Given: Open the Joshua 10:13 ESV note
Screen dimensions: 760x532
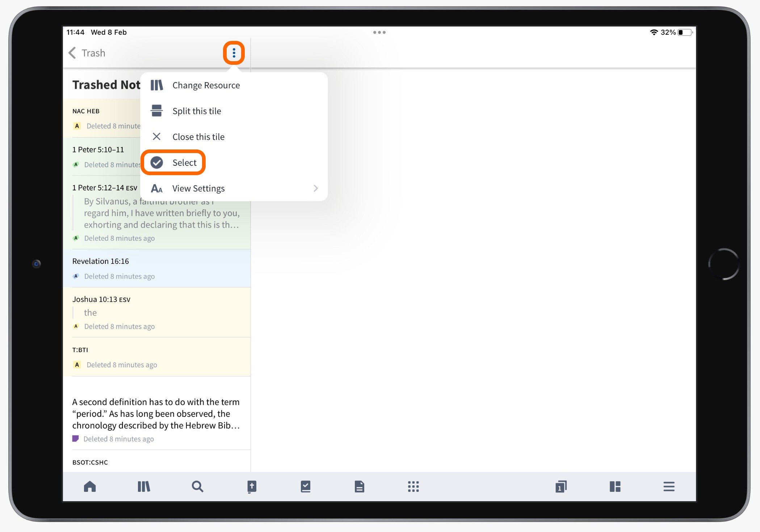Looking at the screenshot, I should [157, 312].
